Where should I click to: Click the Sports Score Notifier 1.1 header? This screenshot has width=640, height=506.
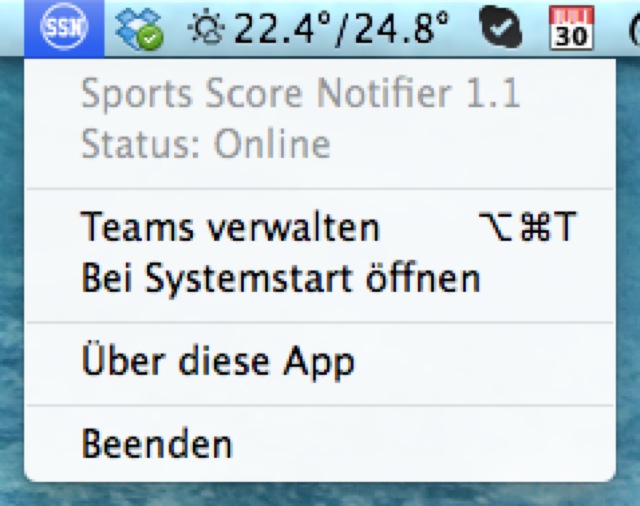click(301, 94)
